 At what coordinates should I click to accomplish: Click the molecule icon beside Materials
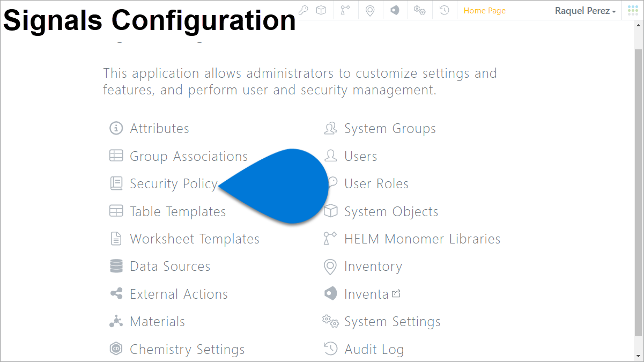pyautogui.click(x=116, y=321)
